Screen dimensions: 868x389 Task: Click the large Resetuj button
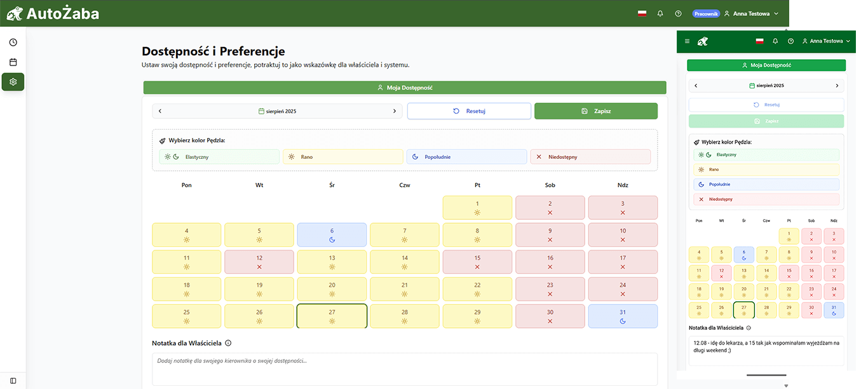click(x=468, y=111)
